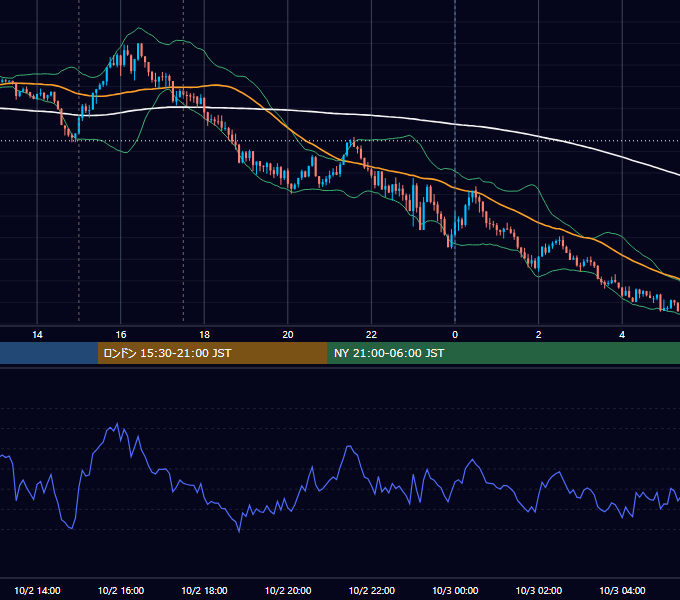The width and height of the screenshot is (680, 600).
Task: Click the 18 hour label on price chart axis
Action: tap(204, 335)
